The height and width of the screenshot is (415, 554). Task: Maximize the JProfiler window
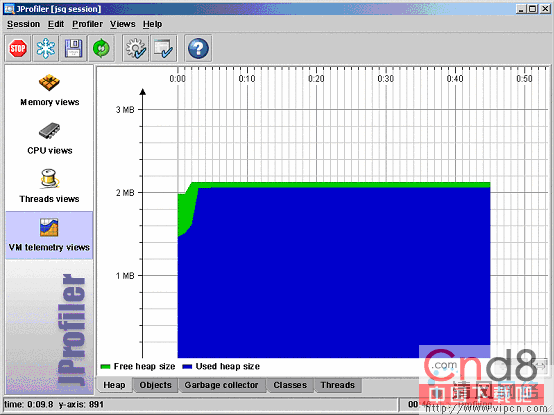pos(532,9)
